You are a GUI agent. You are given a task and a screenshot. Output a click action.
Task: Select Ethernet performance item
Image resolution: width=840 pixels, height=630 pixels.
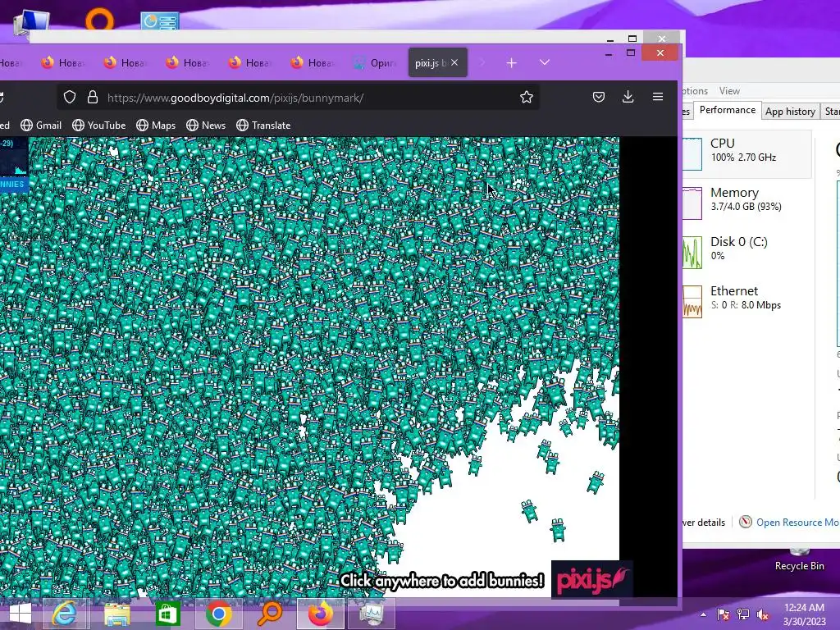click(747, 301)
